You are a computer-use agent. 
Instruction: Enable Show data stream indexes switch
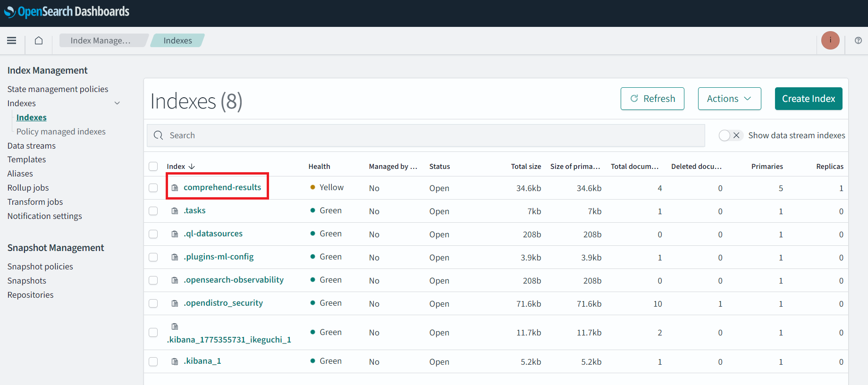[x=731, y=135]
